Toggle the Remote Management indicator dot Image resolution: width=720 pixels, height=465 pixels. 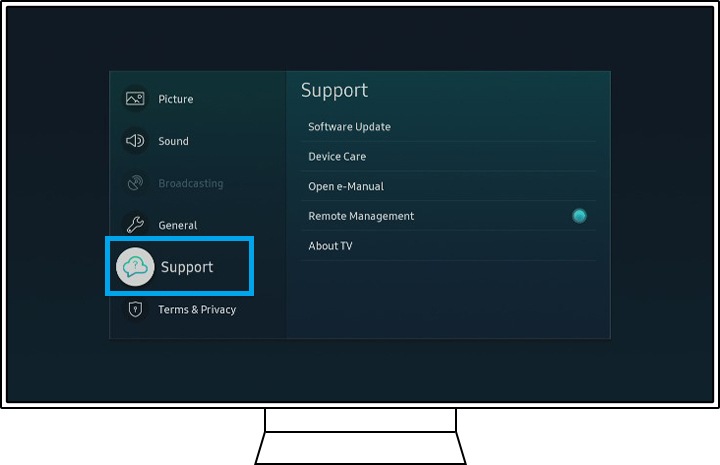579,216
